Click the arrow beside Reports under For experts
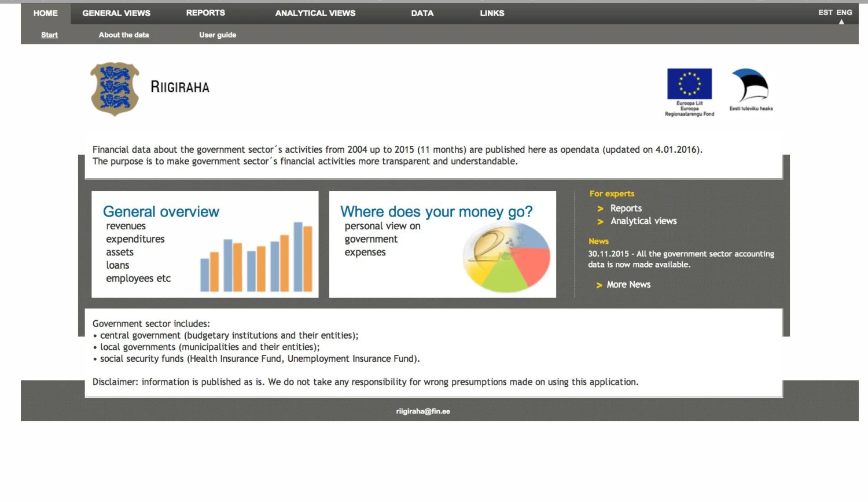The width and height of the screenshot is (868, 502). [x=600, y=209]
